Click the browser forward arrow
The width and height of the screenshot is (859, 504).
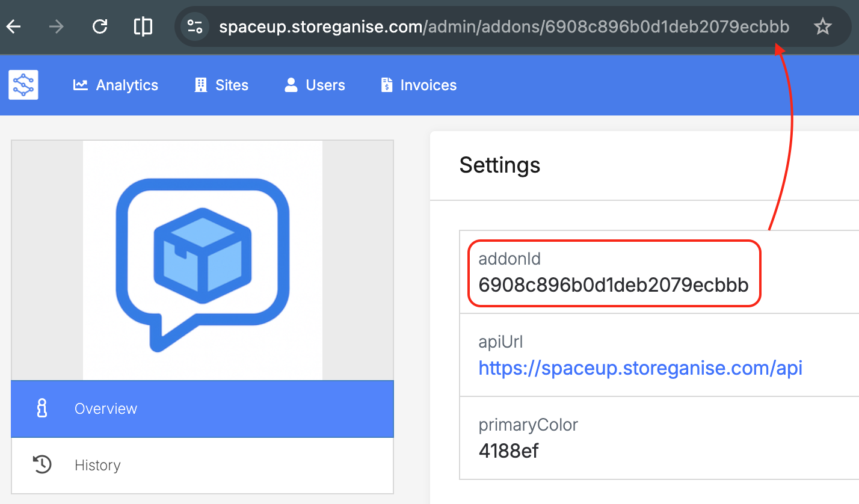point(57,26)
